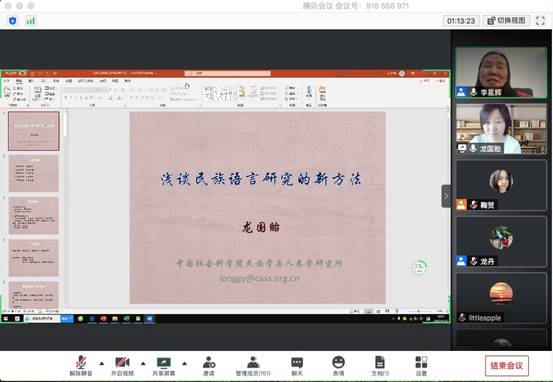Viewport: 553px width, 382px height.
Task: Select 李星辉 participant video tile
Action: point(501,72)
